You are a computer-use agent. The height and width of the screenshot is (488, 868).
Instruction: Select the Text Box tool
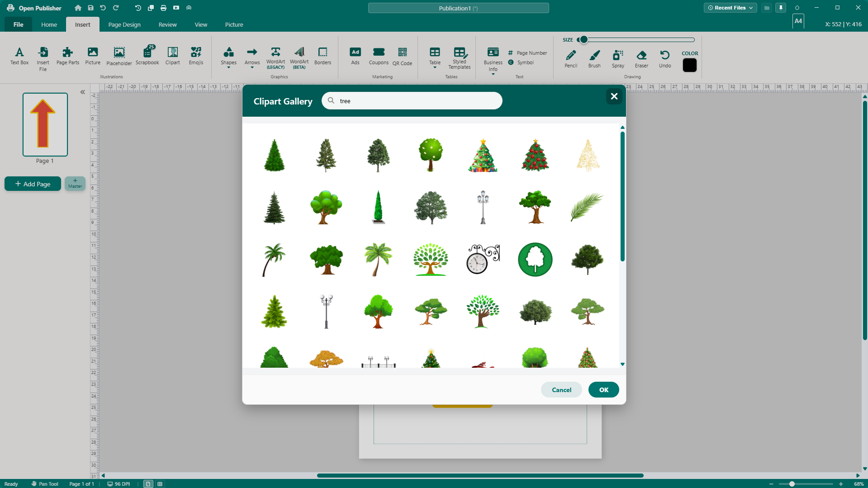pyautogui.click(x=19, y=56)
